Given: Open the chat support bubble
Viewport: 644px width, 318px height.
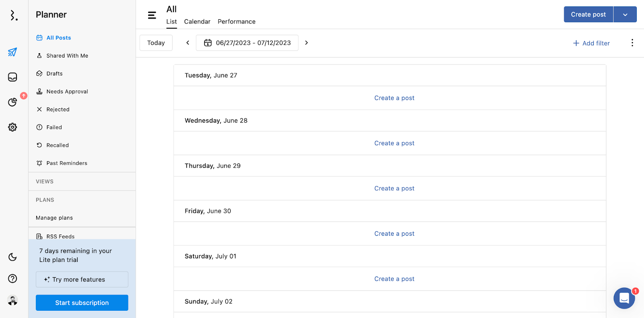Looking at the screenshot, I should coord(624,298).
